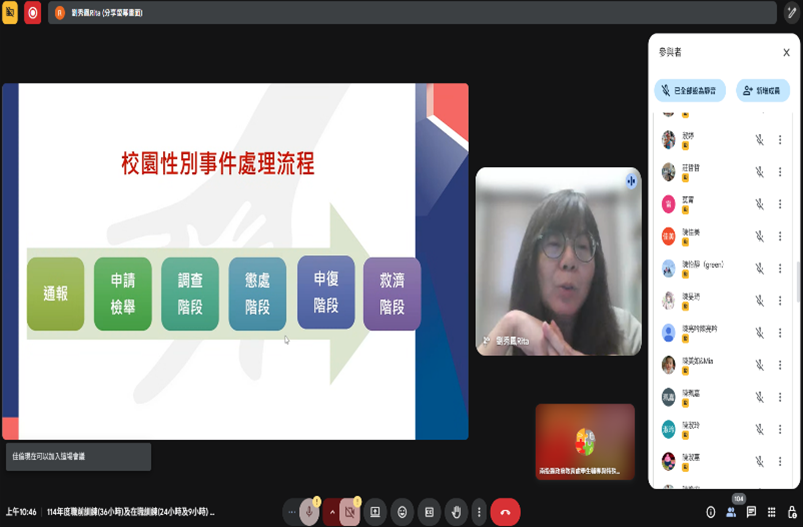Click the mute-all participants button
Screen dimensions: 803x527
point(689,90)
